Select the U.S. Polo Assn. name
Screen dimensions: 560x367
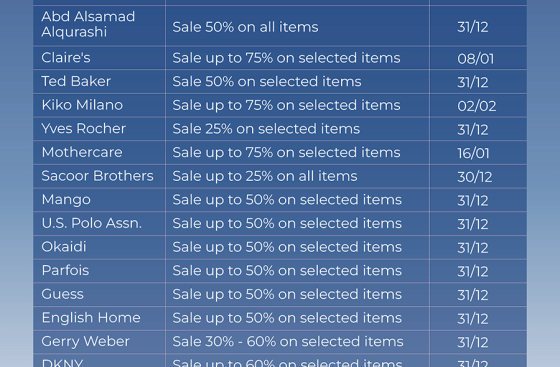point(92,223)
